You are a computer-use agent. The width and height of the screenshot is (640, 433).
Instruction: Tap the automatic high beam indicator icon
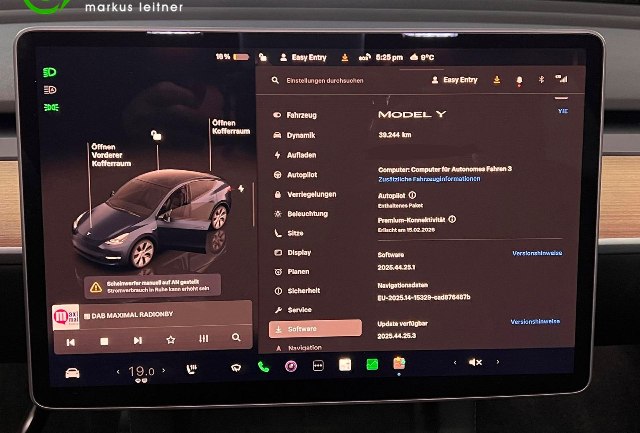click(50, 90)
